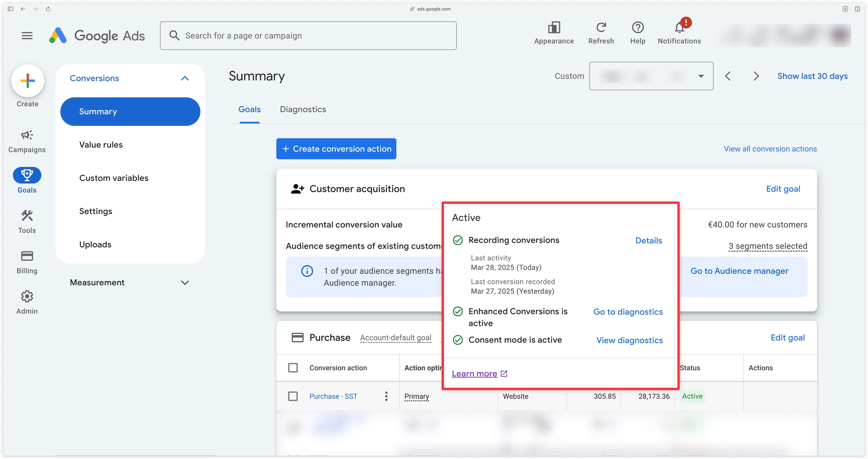868x459 pixels.
Task: Click the Actions column header
Action: [x=761, y=368]
